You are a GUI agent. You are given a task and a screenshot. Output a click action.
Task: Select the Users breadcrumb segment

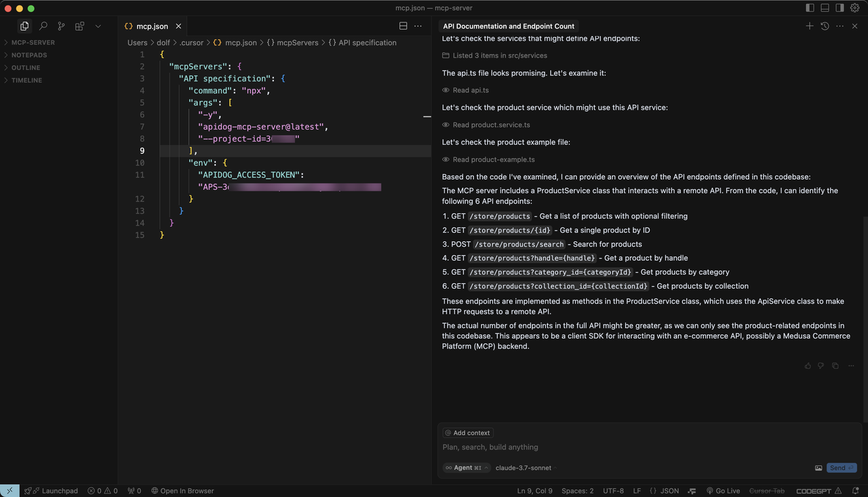(137, 43)
